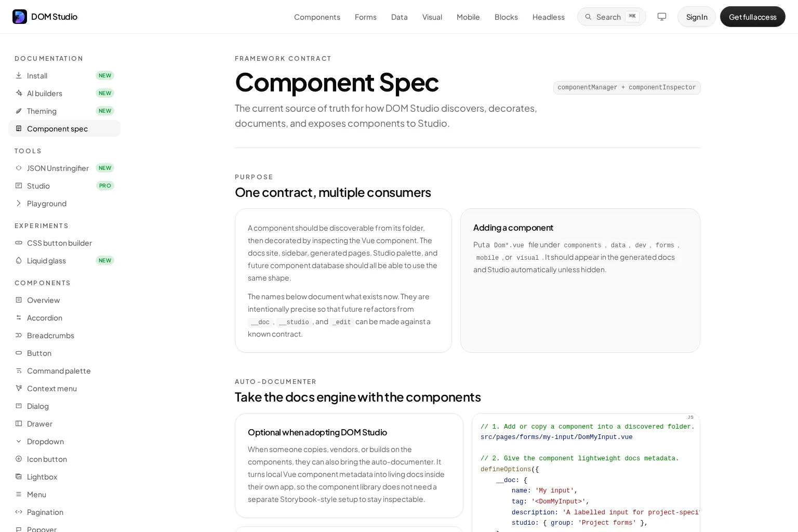
Task: Click the Liquid glass droplet icon
Action: tap(19, 260)
